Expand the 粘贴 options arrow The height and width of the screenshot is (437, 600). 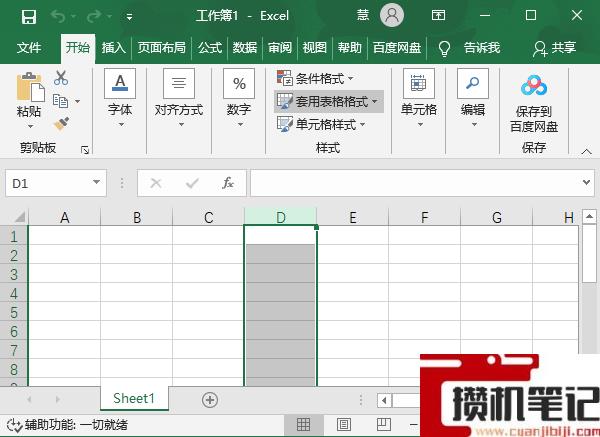click(30, 126)
